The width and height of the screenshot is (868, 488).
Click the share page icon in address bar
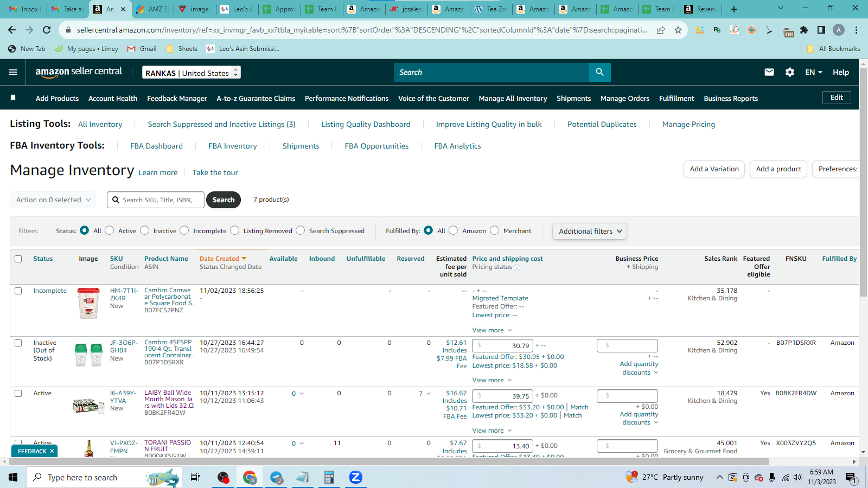click(661, 30)
